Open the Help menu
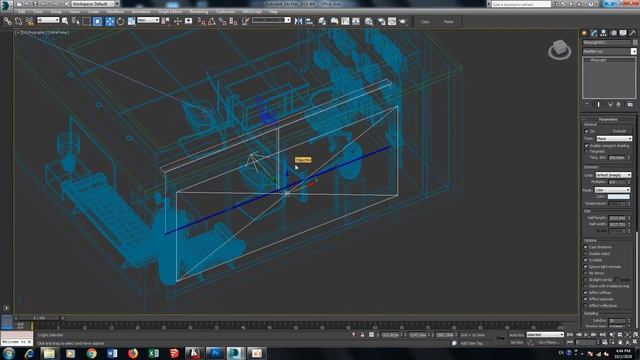This screenshot has height=360, width=640. tap(273, 12)
